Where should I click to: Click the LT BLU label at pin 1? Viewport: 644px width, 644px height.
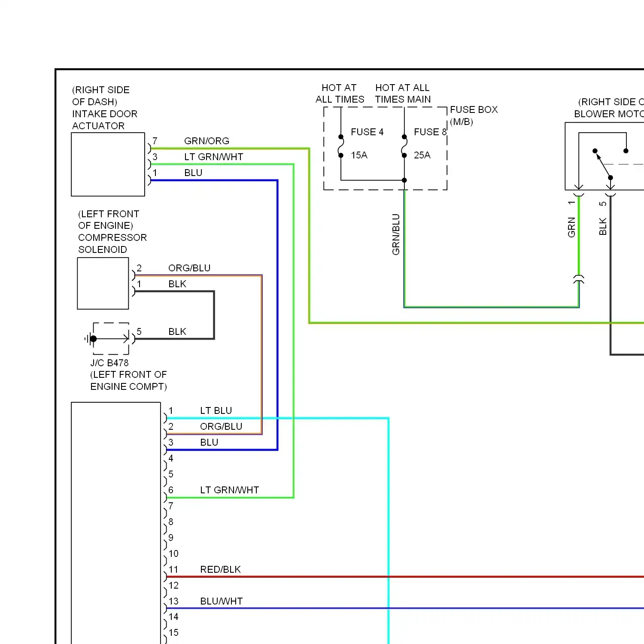[x=216, y=410]
